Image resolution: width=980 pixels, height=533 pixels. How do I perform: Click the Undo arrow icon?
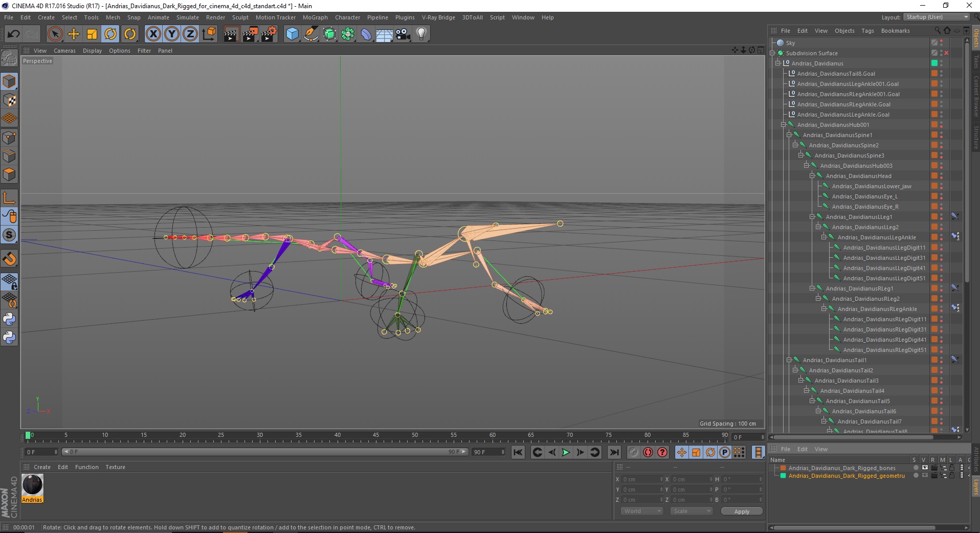tap(14, 34)
